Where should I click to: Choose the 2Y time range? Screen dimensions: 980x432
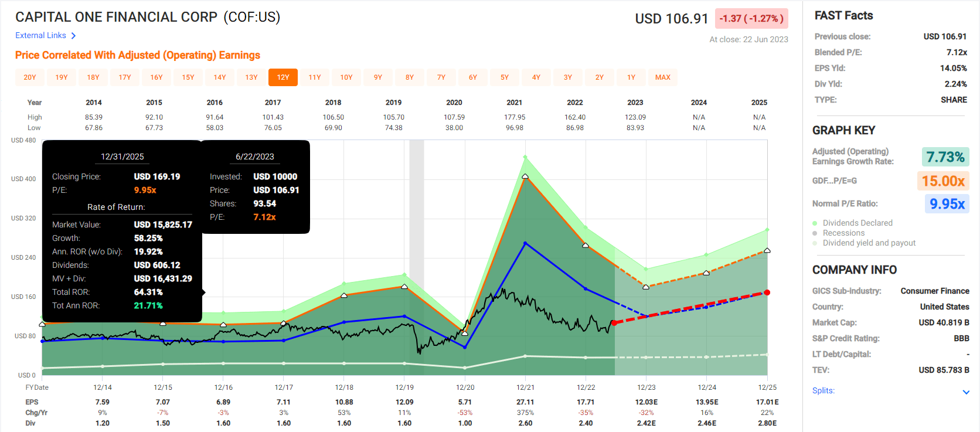(600, 77)
